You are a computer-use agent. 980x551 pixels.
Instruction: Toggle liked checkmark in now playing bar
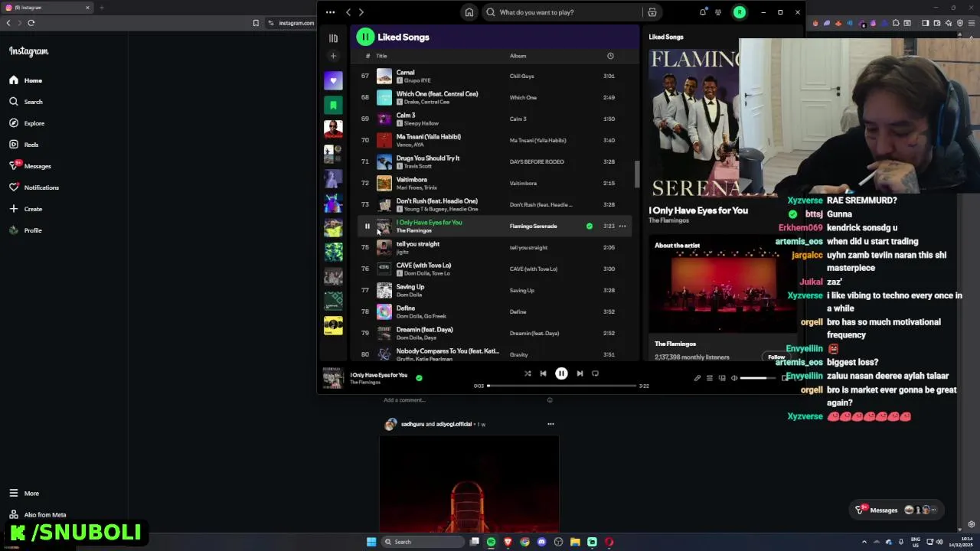click(x=419, y=377)
